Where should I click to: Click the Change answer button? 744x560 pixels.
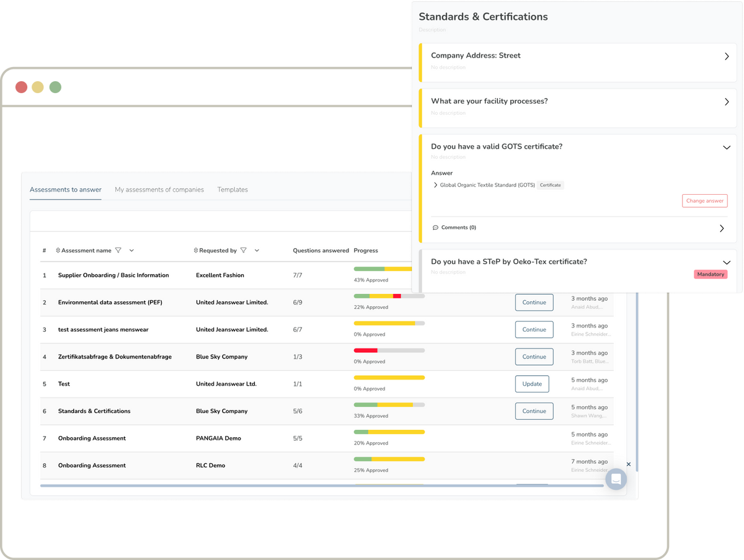[704, 201]
